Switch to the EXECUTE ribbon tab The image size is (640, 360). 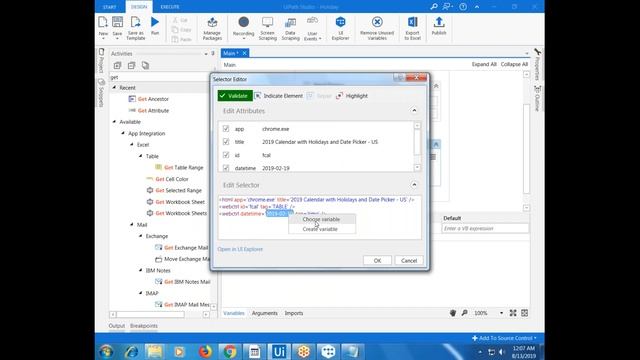point(170,7)
